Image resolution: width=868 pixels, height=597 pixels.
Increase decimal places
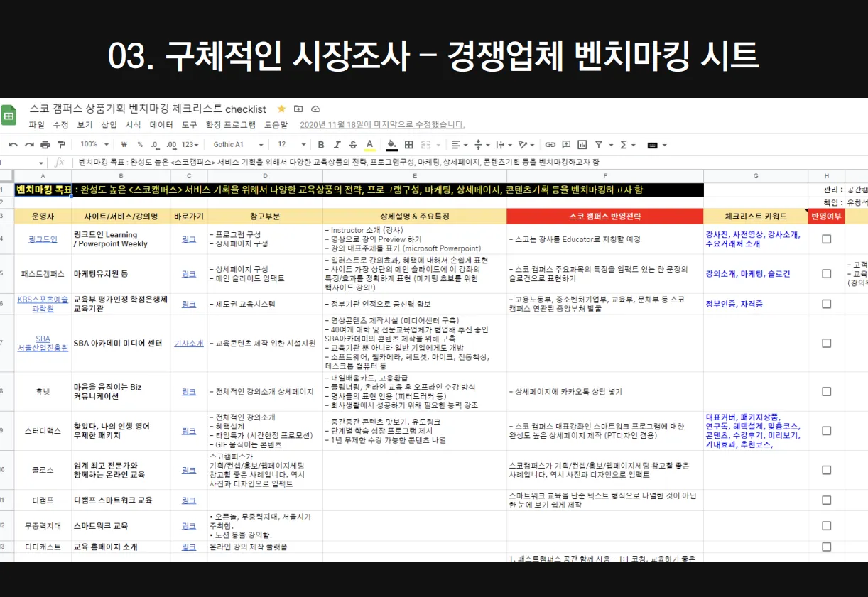point(172,145)
